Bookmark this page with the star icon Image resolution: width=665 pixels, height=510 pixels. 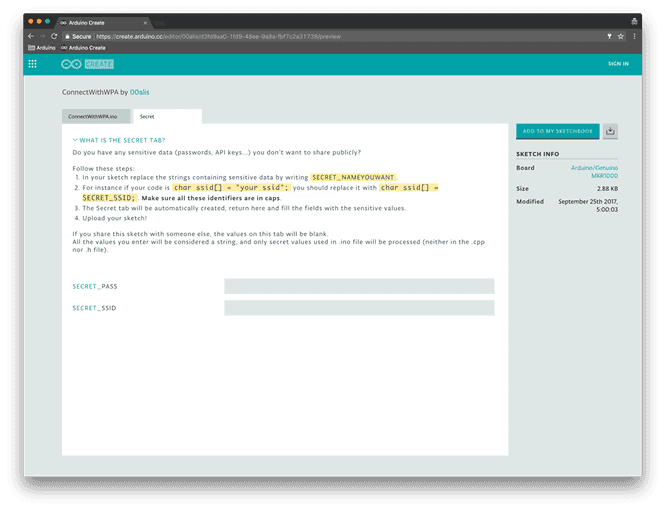622,36
